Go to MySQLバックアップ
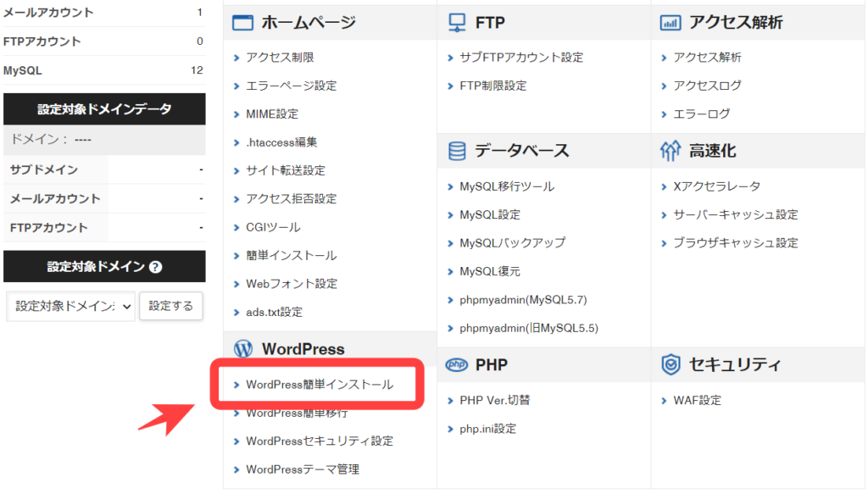 (513, 243)
